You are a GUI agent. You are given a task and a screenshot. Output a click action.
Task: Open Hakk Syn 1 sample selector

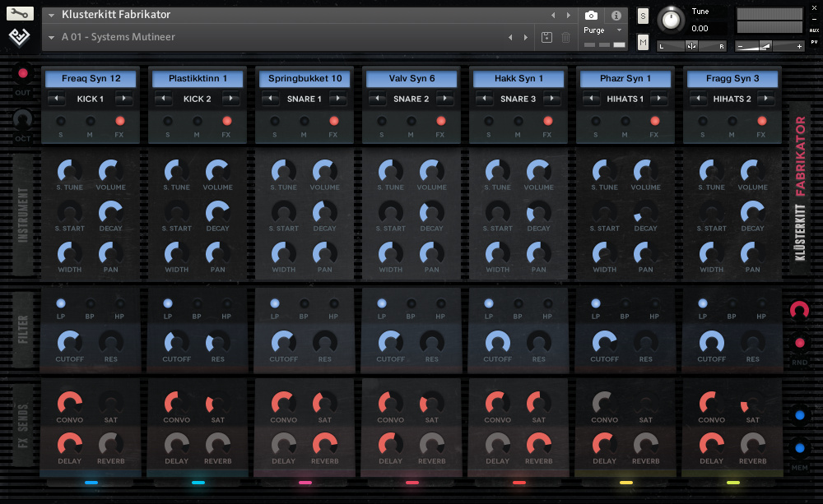tap(518, 79)
